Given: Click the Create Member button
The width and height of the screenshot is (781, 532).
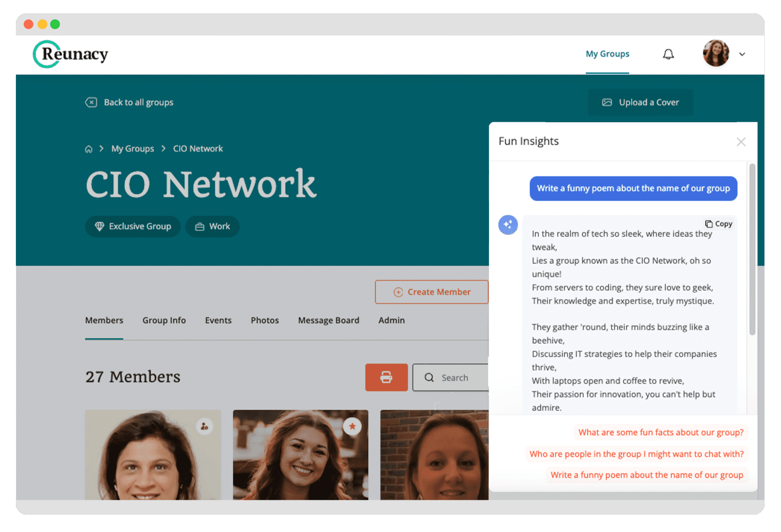Looking at the screenshot, I should (432, 292).
